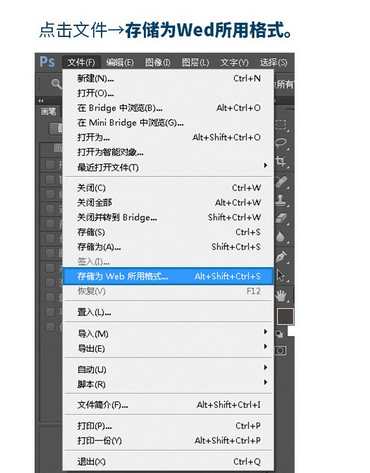Select the Hand tool
Screen dimensions: 370x473
click(282, 295)
